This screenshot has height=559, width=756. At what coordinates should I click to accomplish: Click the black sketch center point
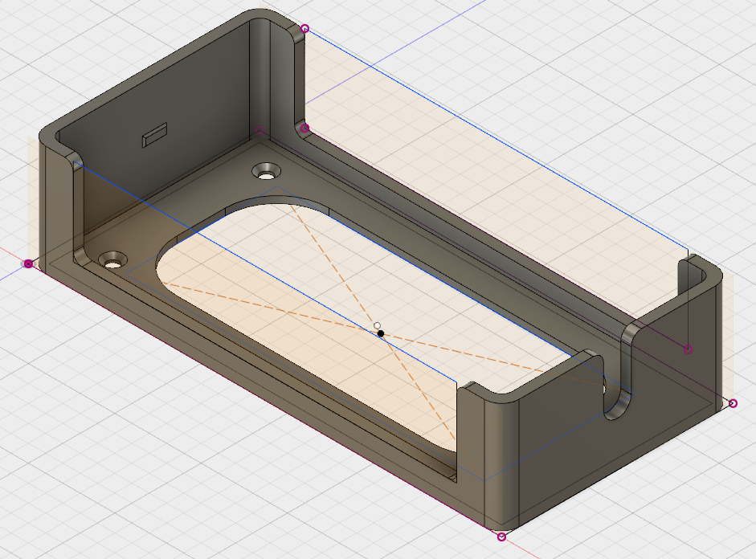coord(381,333)
